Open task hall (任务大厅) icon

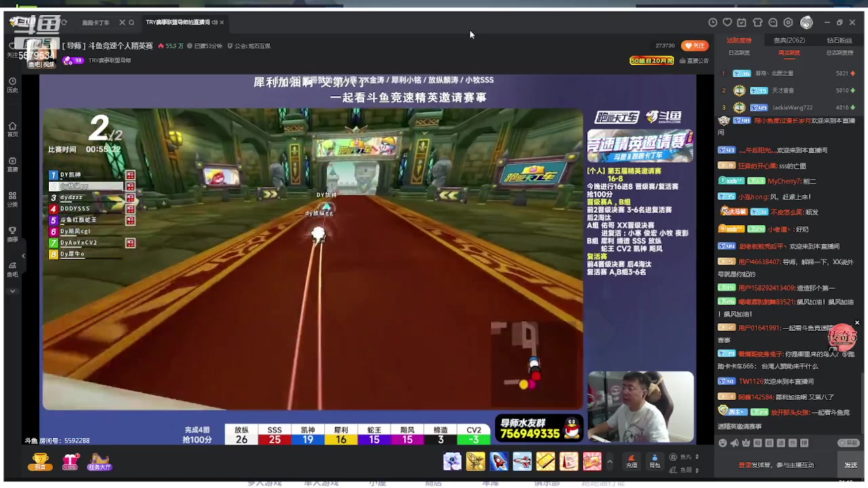(x=100, y=462)
